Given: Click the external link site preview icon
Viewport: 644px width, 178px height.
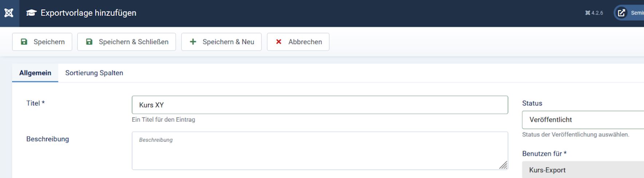Looking at the screenshot, I should (621, 13).
